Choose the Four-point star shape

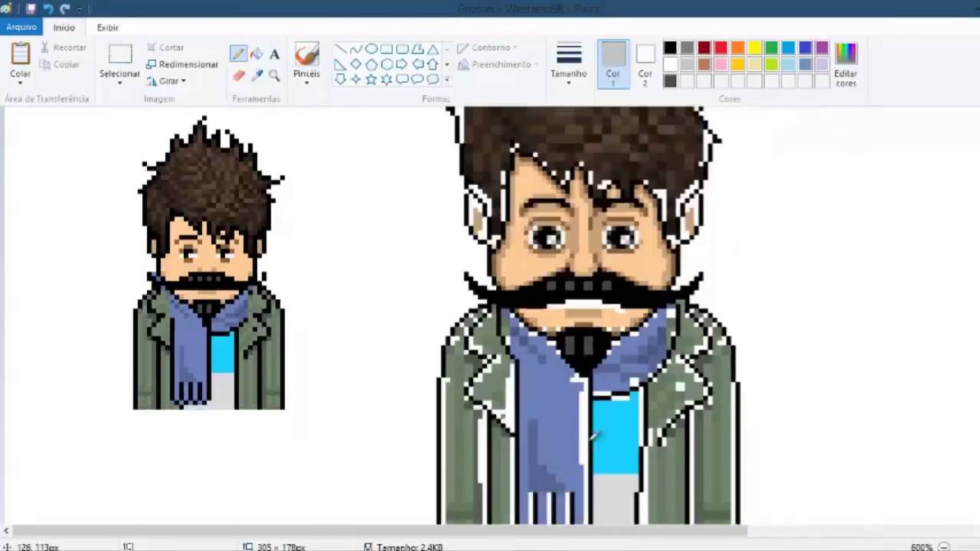356,79
